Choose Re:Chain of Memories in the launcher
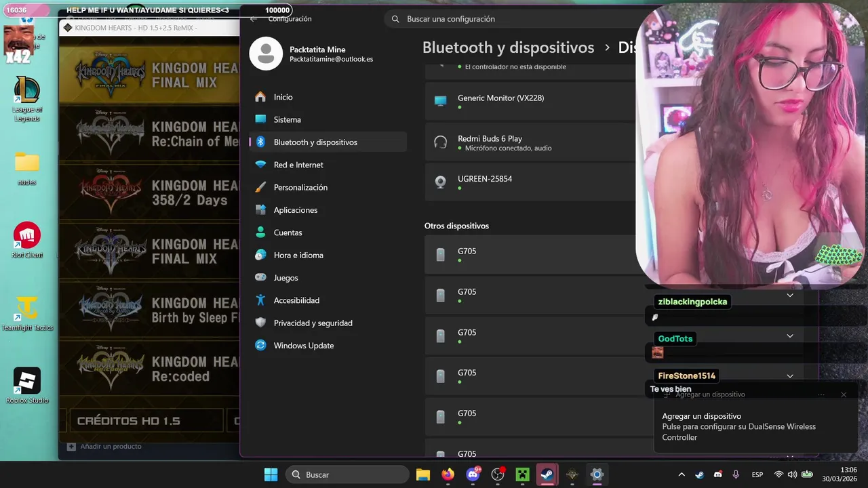Viewport: 868px width, 488px height. coord(149,134)
